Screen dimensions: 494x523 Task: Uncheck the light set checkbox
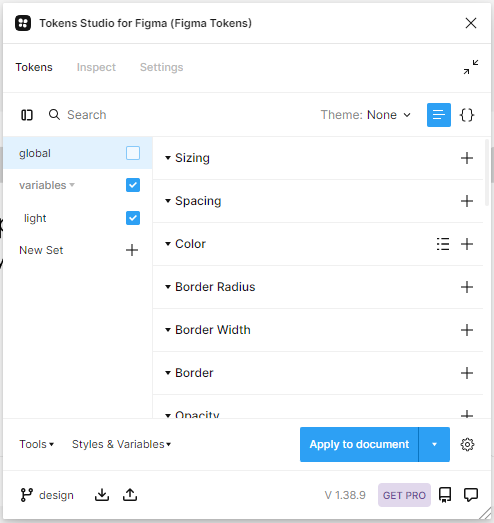[133, 218]
